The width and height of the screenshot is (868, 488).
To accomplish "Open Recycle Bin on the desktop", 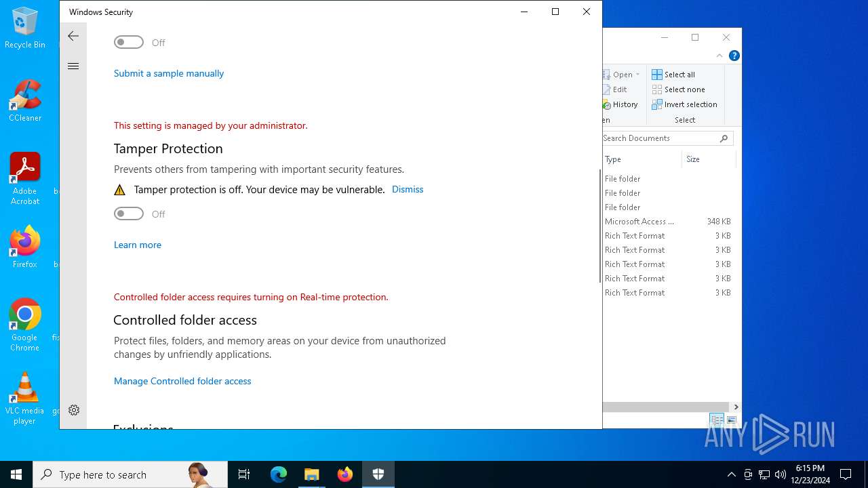I will (x=25, y=28).
